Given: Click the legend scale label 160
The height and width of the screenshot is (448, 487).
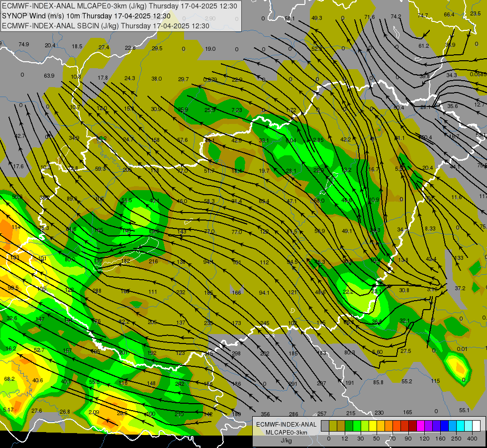Looking at the screenshot, I should pyautogui.click(x=440, y=439).
